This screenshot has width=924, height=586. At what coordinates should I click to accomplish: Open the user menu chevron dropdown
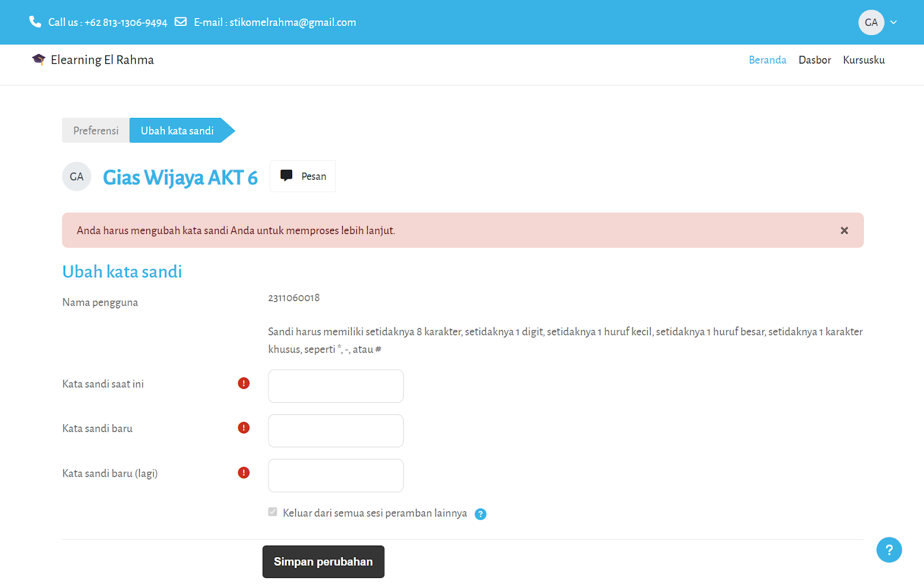pyautogui.click(x=893, y=23)
